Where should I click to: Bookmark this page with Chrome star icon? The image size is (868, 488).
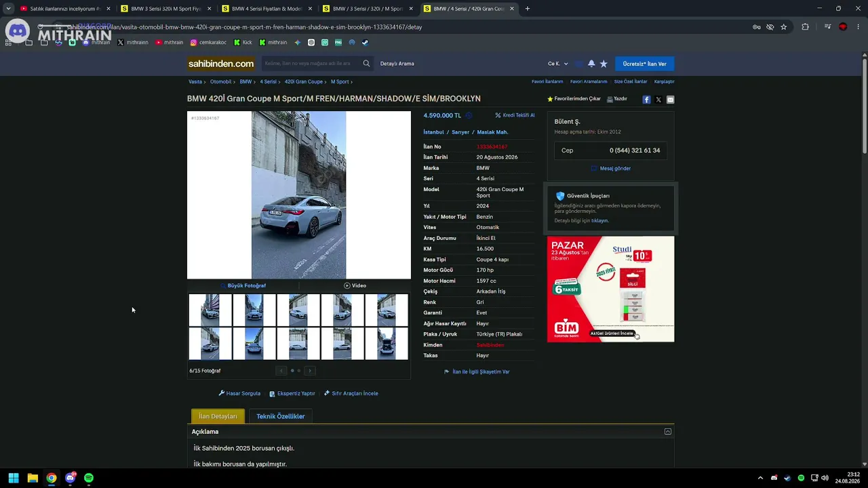[784, 27]
